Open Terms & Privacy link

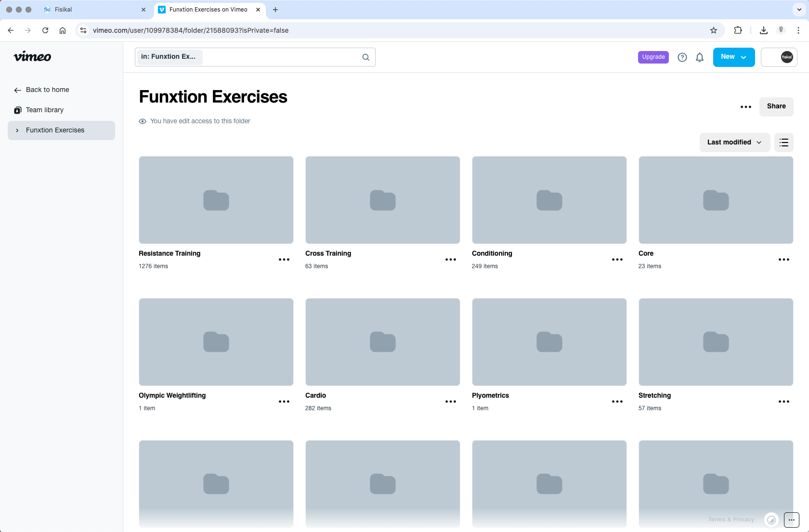[x=731, y=520]
